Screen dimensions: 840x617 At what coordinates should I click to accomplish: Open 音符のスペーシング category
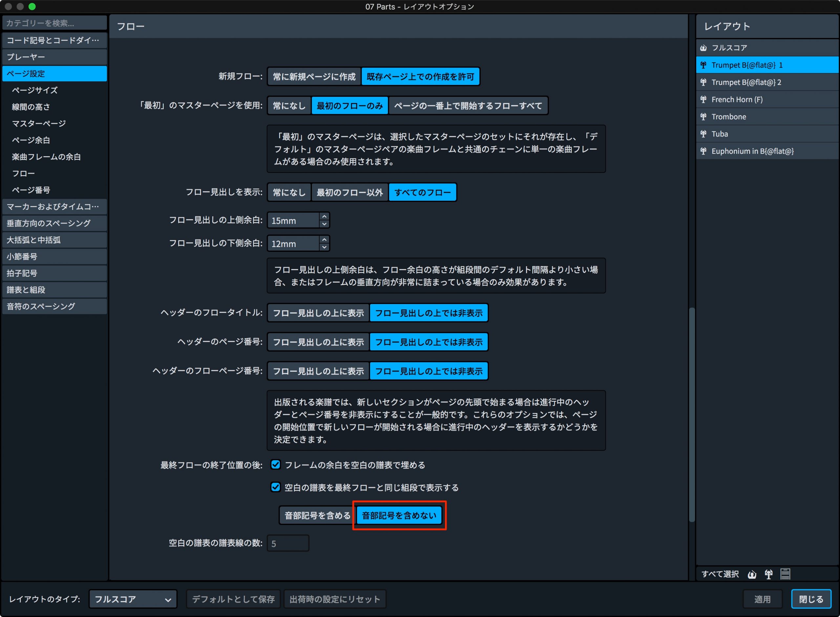pyautogui.click(x=54, y=306)
